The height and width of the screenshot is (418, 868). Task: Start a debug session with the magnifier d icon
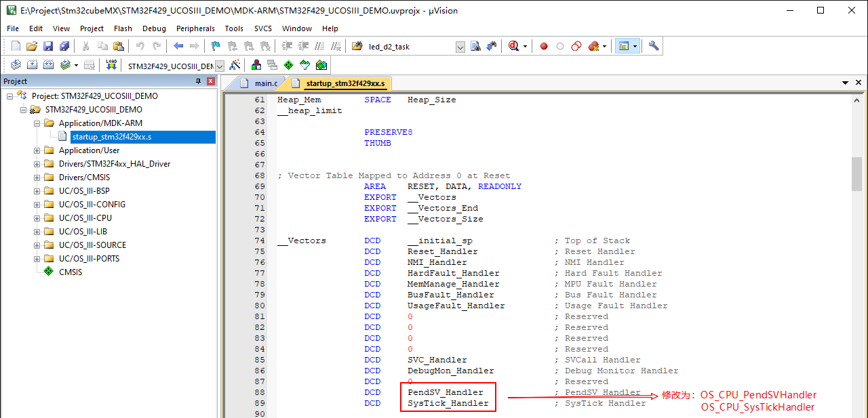click(x=513, y=46)
